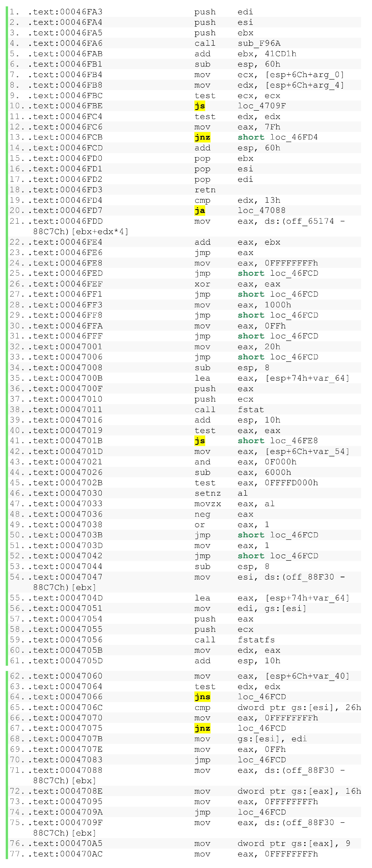Click the or mnemonic on line 49
This screenshot has height=868, width=372.
[200, 525]
